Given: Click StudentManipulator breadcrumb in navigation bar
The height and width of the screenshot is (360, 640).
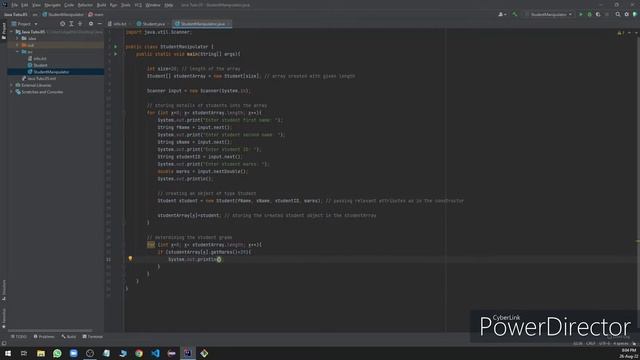Looking at the screenshot, I should point(63,14).
